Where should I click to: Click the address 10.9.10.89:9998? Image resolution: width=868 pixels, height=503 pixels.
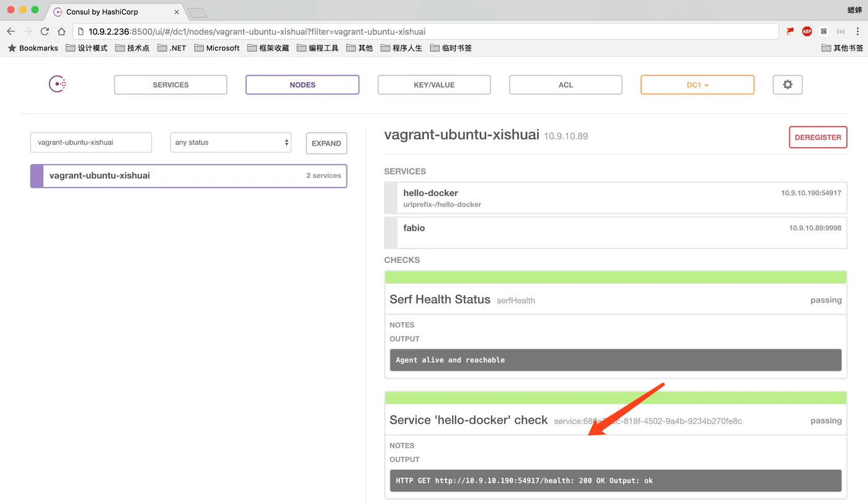pyautogui.click(x=815, y=228)
